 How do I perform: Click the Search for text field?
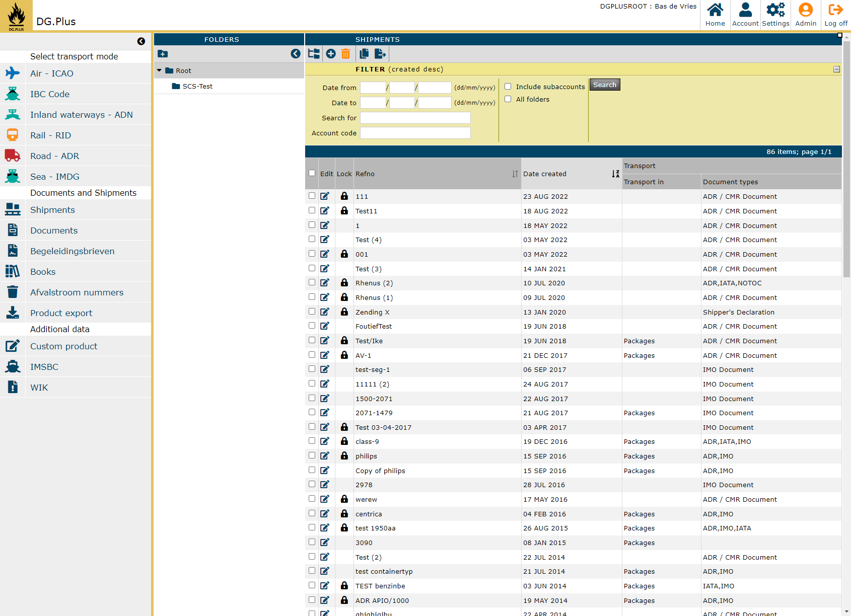[x=415, y=118]
